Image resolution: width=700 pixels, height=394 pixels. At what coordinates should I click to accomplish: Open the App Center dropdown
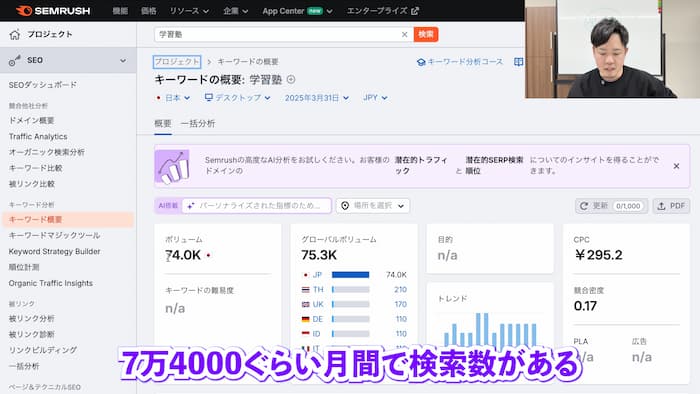pyautogui.click(x=297, y=11)
